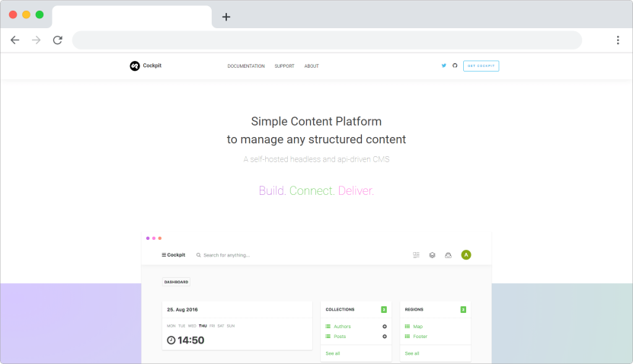
Task: Open the collections list icon in dashboard header
Action: coord(416,255)
